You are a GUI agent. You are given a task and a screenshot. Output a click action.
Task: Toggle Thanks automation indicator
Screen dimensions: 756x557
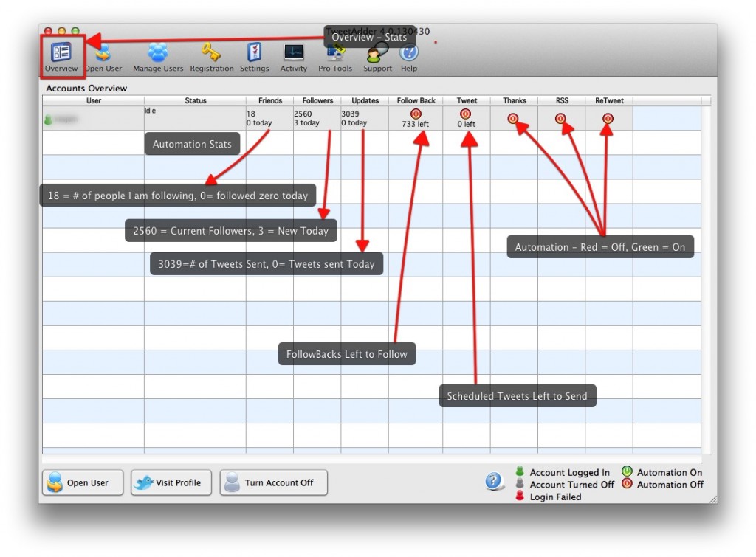tap(512, 118)
